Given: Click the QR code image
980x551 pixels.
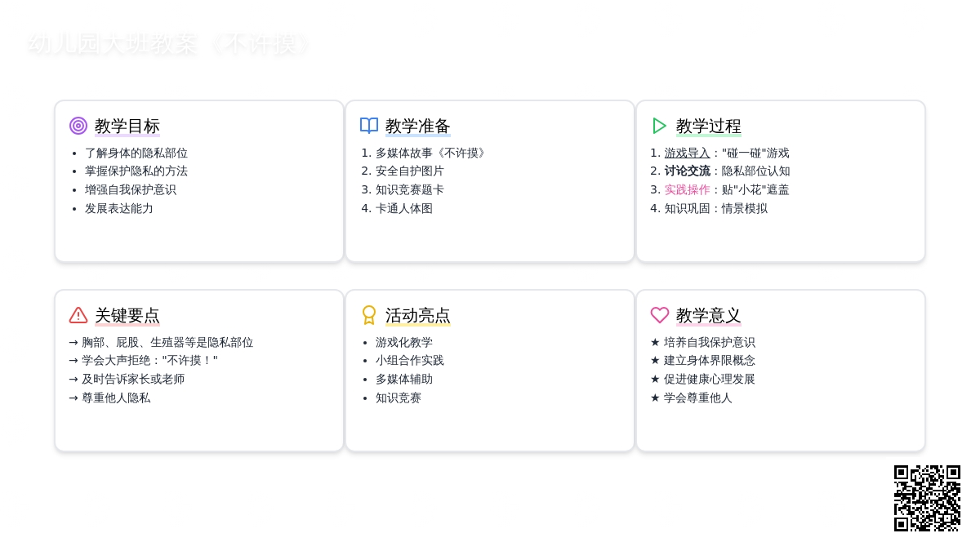Looking at the screenshot, I should coord(927,498).
